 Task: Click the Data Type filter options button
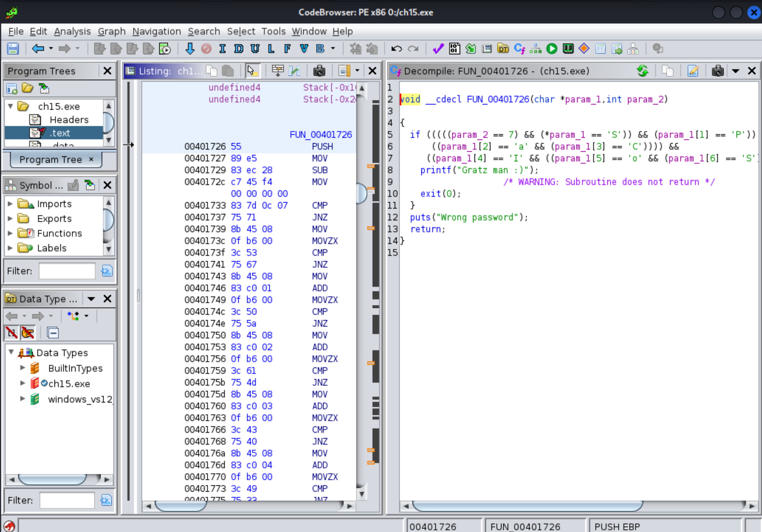click(106, 500)
